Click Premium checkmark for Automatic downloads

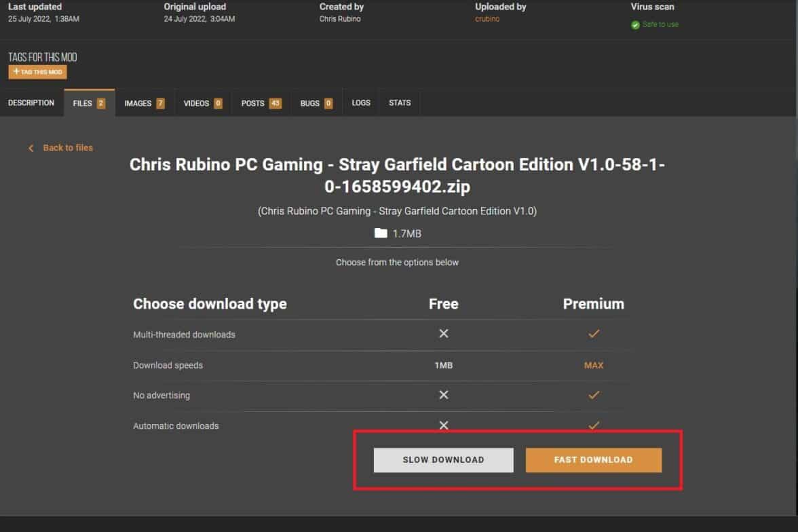(x=593, y=425)
